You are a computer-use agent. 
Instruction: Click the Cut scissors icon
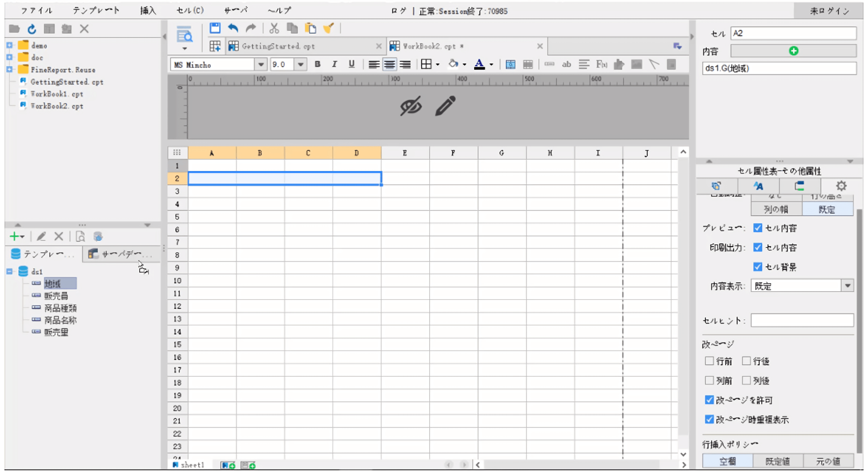[274, 28]
